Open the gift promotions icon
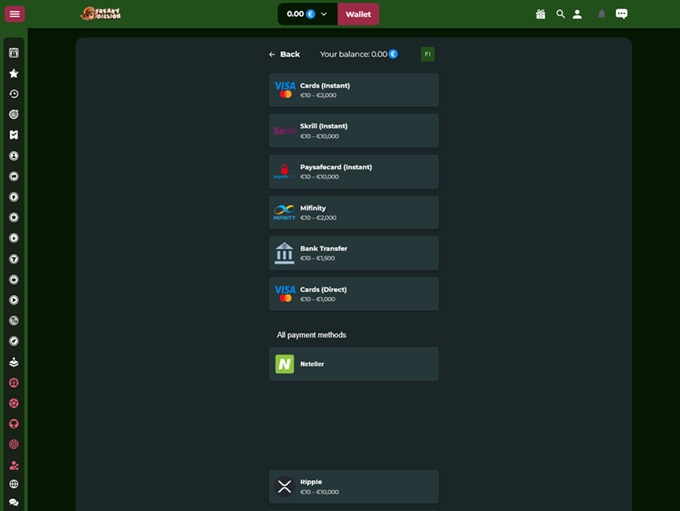680x511 pixels. pos(540,14)
